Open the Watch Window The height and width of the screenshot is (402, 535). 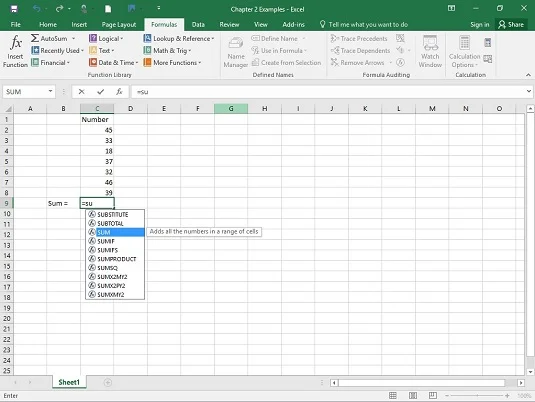(430, 51)
